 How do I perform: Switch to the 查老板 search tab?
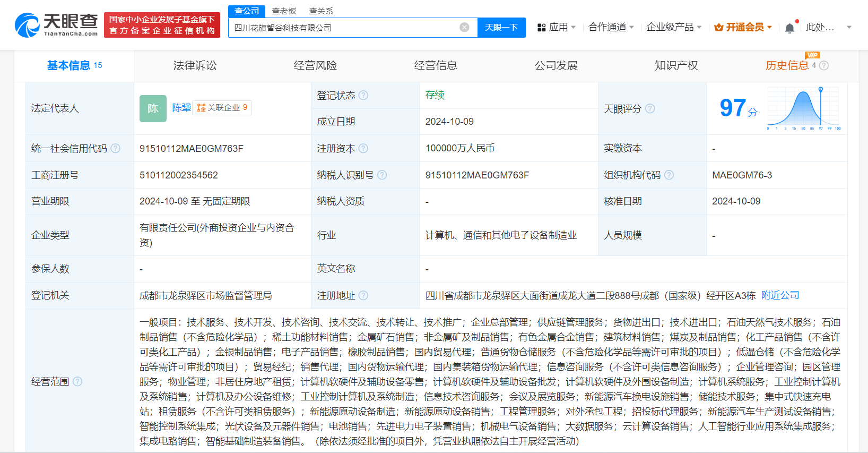click(x=284, y=11)
